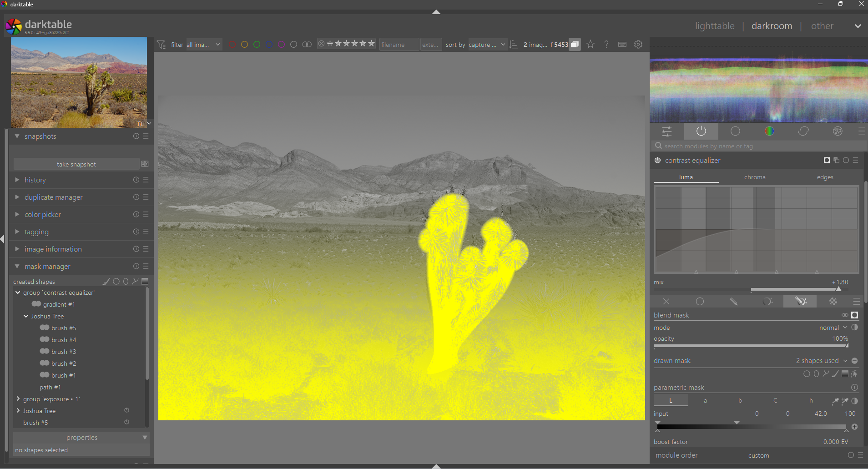This screenshot has width=868, height=469.
Task: Collapse the Joshua Tree shape group
Action: [26, 316]
